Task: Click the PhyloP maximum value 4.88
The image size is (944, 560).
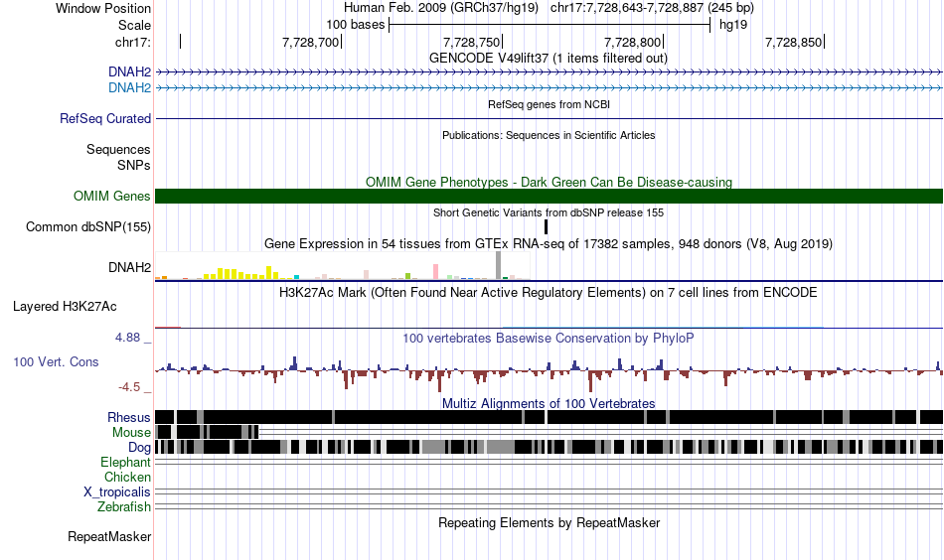Action: point(127,338)
